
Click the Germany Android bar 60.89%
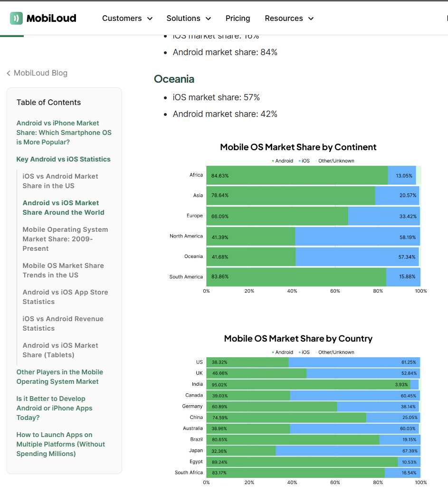pyautogui.click(x=272, y=407)
